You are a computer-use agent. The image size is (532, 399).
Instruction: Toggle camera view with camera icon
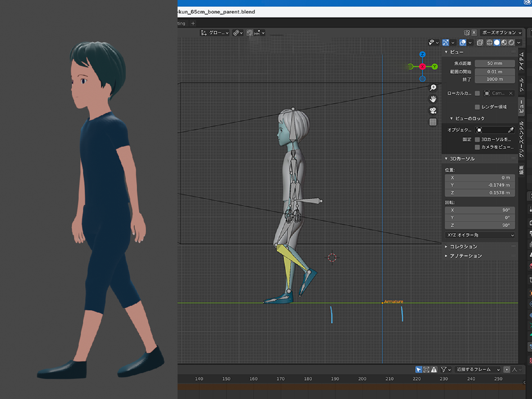(433, 111)
